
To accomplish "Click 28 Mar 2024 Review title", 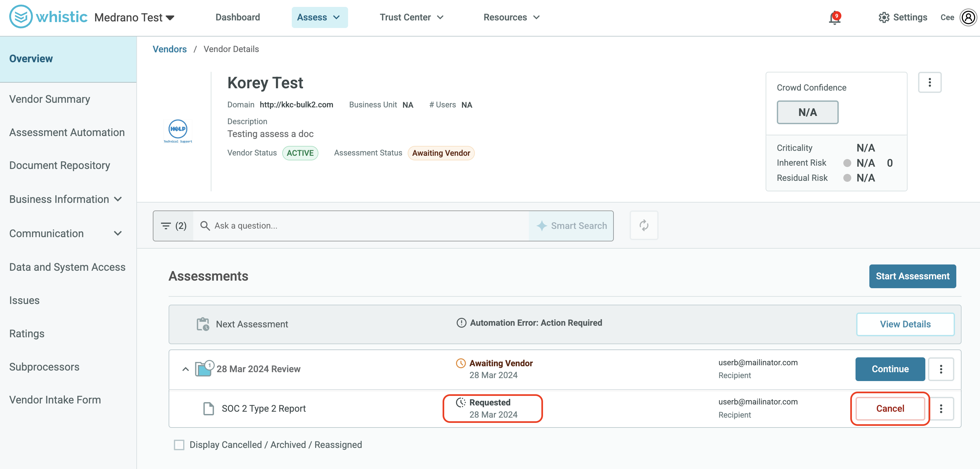I will pyautogui.click(x=258, y=369).
